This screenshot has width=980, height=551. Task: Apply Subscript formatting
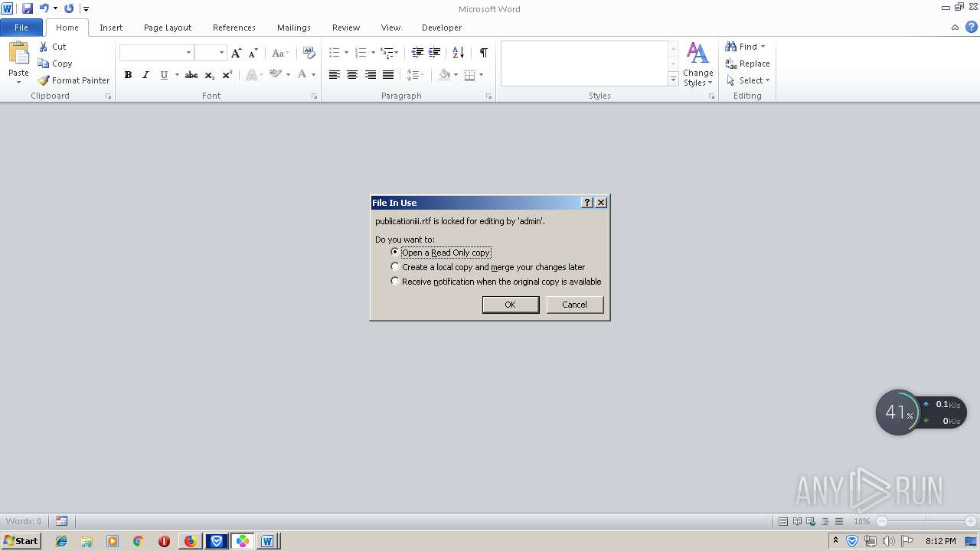pyautogui.click(x=210, y=75)
